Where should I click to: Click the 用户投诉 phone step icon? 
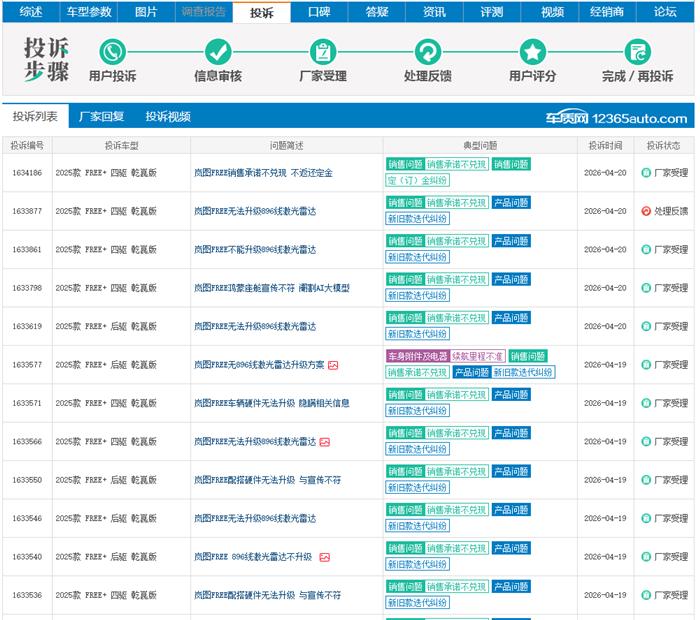(112, 53)
